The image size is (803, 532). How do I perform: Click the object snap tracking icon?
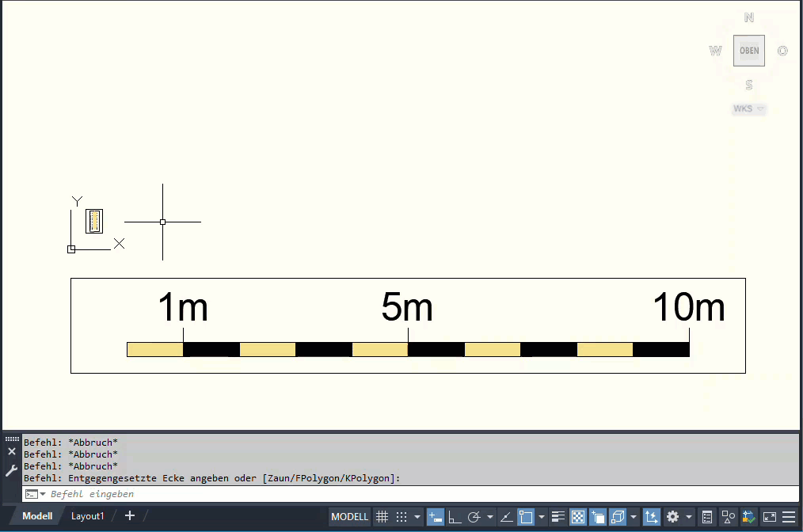pos(507,517)
